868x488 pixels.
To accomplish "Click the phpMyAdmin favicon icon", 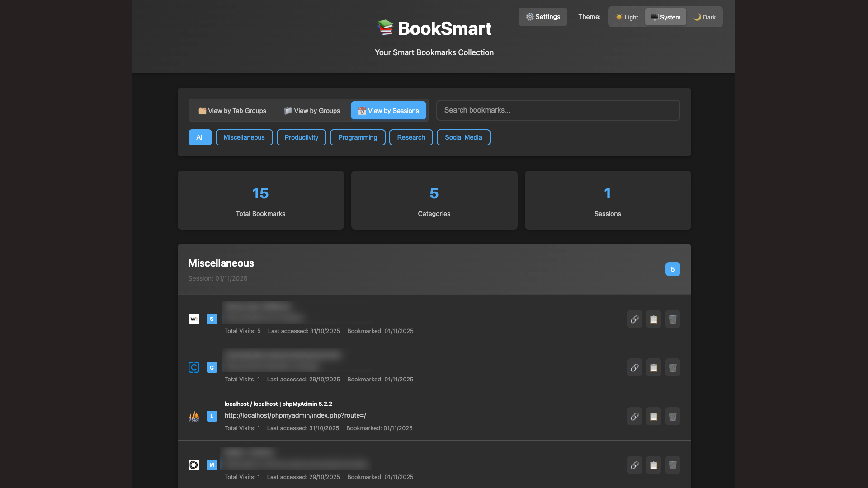I will (194, 416).
